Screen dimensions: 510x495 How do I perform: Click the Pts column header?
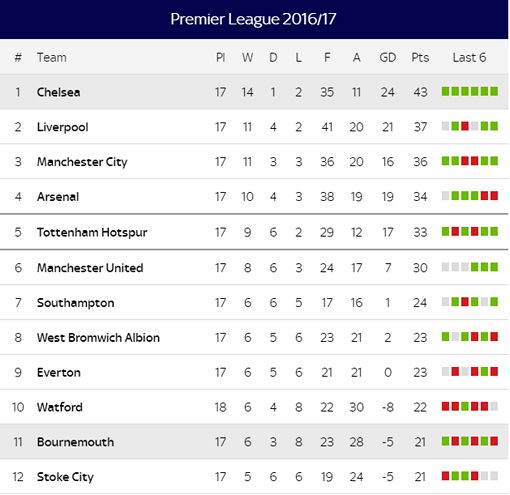point(420,58)
